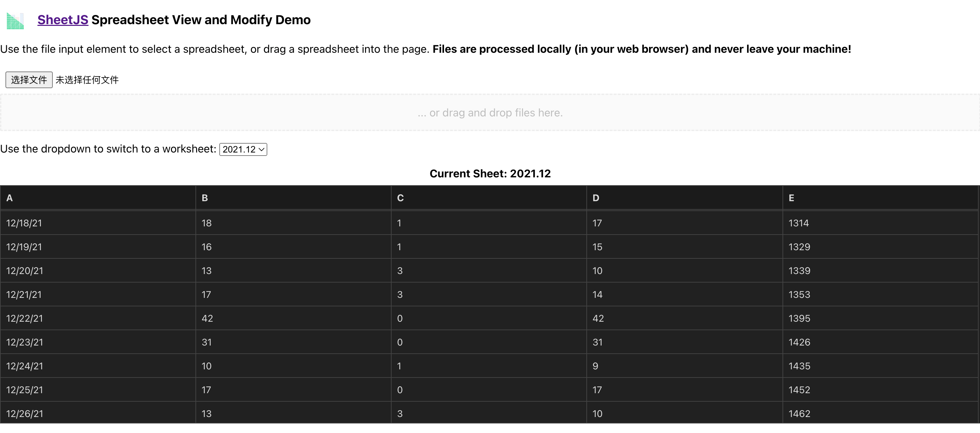Click the SheetJS logo icon
This screenshot has height=433, width=980.
click(16, 21)
